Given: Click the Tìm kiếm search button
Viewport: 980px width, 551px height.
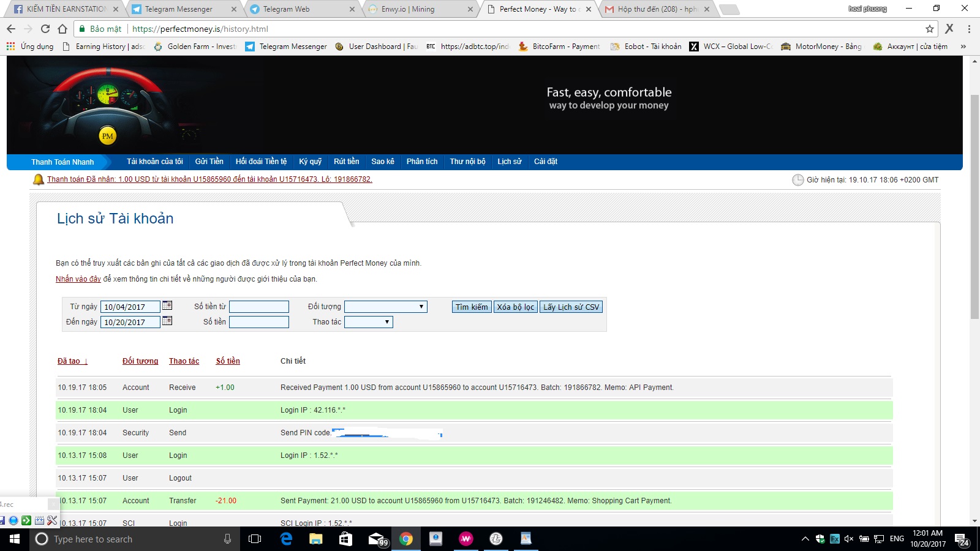Looking at the screenshot, I should point(472,307).
